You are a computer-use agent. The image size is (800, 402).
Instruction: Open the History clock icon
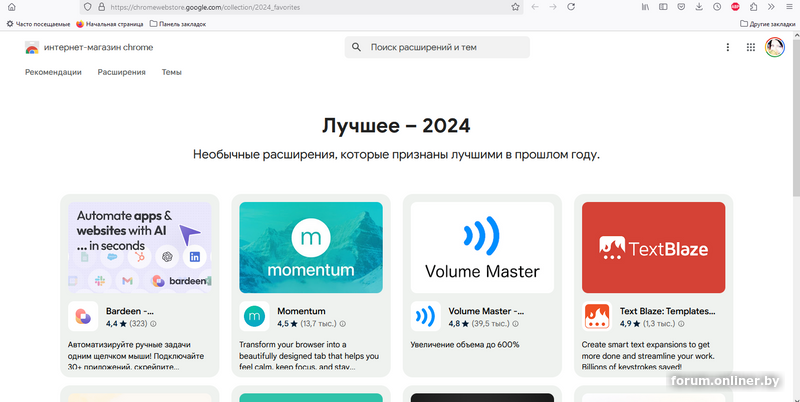717,7
